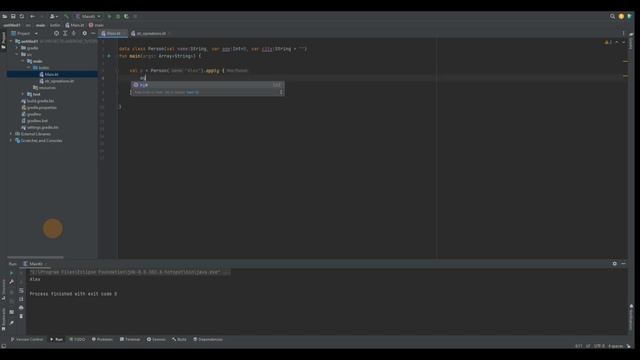Click the build hammer icon in toolbar
The image size is (640, 360).
[x=66, y=16]
